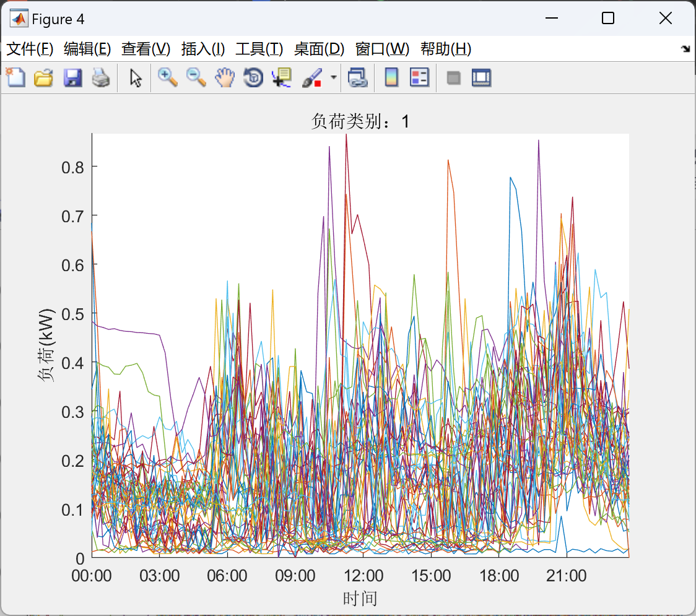This screenshot has width=696, height=616.
Task: Print the figure using the printer icon
Action: tap(101, 77)
